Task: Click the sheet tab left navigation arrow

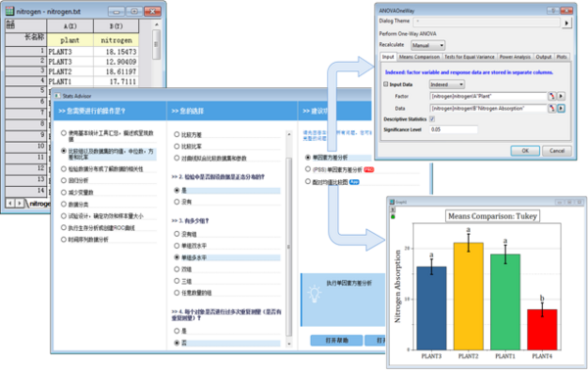Action: (10, 204)
